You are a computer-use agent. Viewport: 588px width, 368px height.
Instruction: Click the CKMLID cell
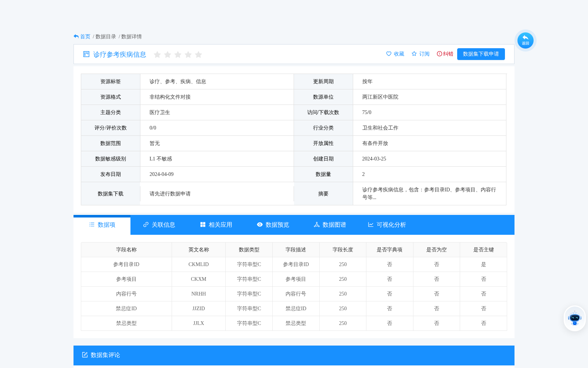[198, 265]
